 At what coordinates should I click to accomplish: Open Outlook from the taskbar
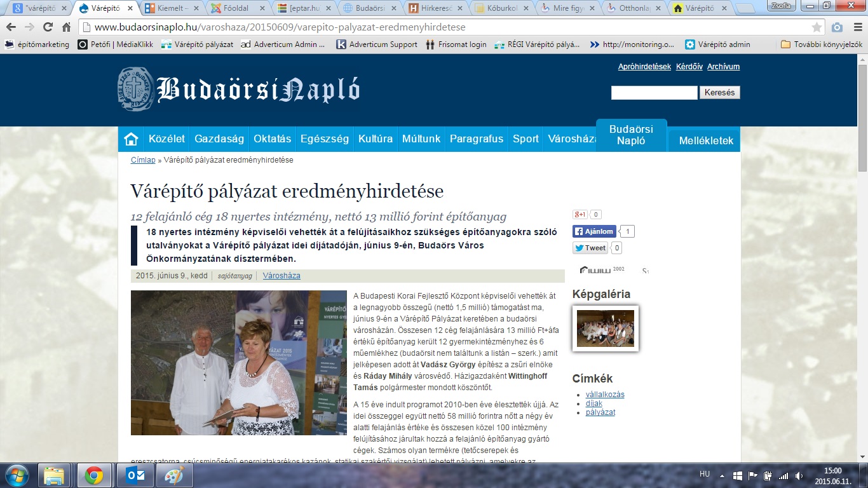[x=135, y=475]
